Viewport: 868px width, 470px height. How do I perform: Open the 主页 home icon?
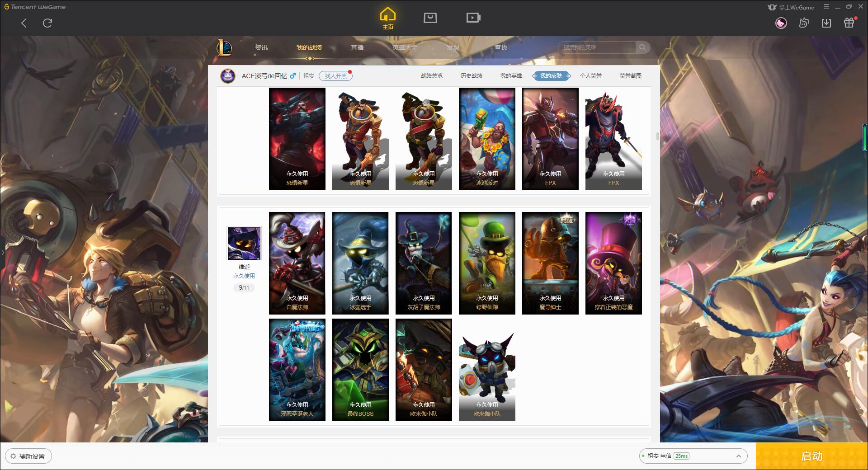[x=388, y=19]
